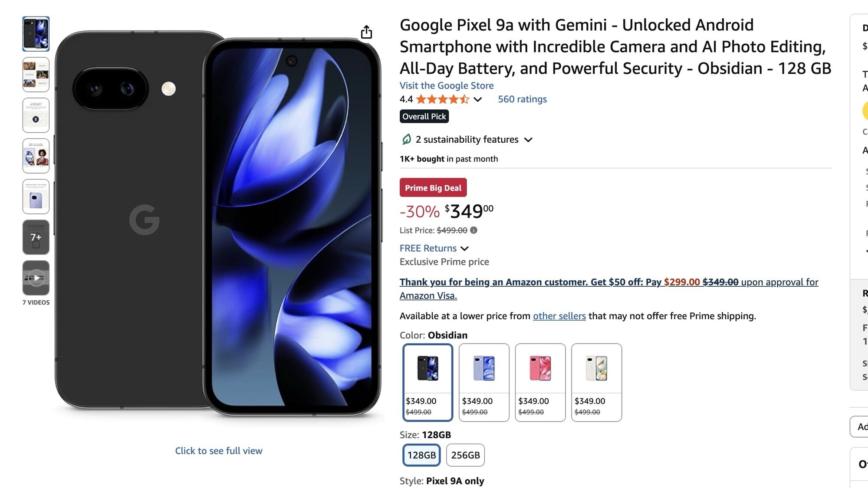Click the sustainability leaf icon
This screenshot has height=488, width=868.
406,139
